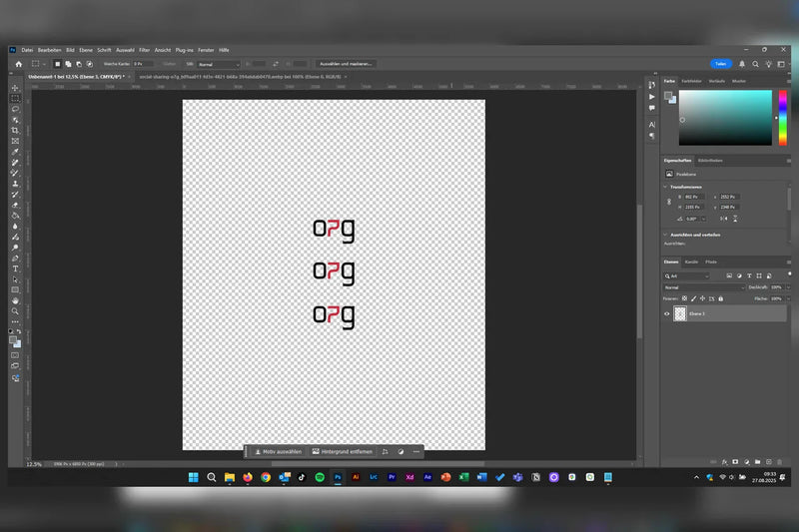Click the Home icon in options bar
The width and height of the screenshot is (799, 532).
(x=18, y=64)
